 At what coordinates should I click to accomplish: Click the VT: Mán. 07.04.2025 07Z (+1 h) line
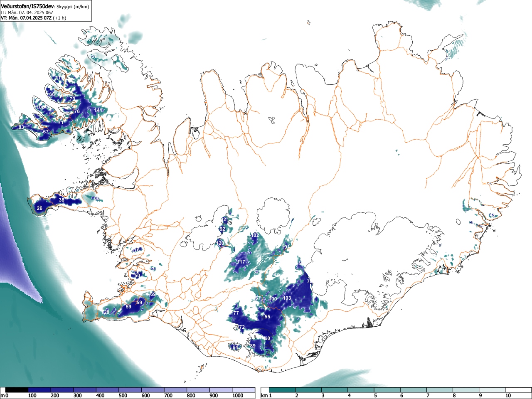point(33,18)
